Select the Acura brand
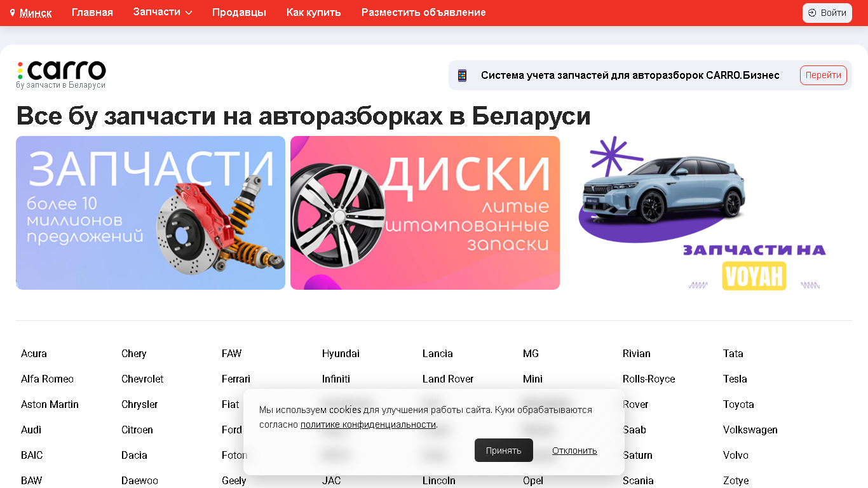This screenshot has width=868, height=488. (34, 353)
